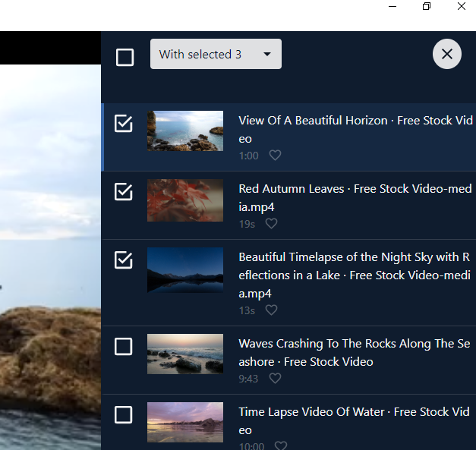
Task: Select the Night Sky lake reflection thumbnail
Action: (x=185, y=270)
